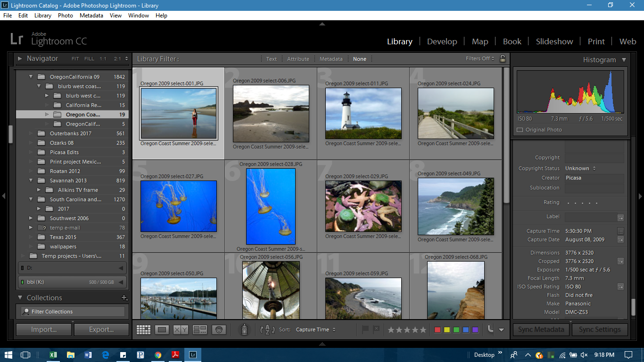Enable the Original Photo checkbox
The image size is (644, 362).
tap(520, 130)
